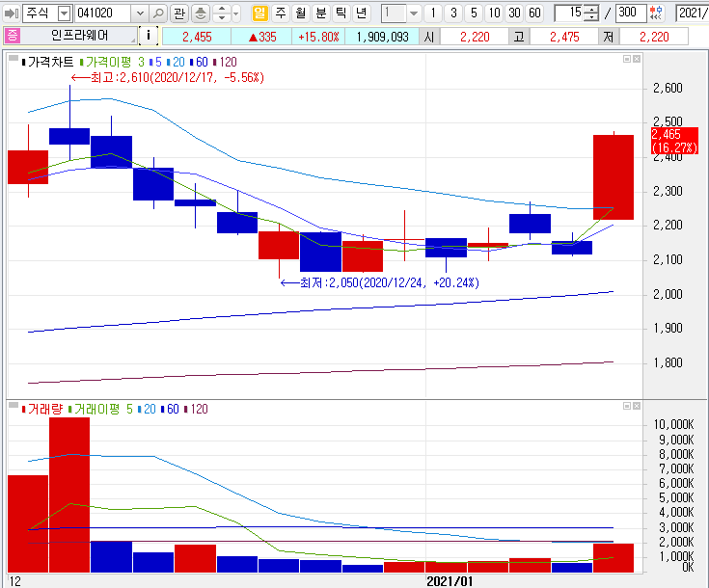Screen dimensions: 709x588
Task: Select the 월 monthly chart period
Action: [301, 13]
